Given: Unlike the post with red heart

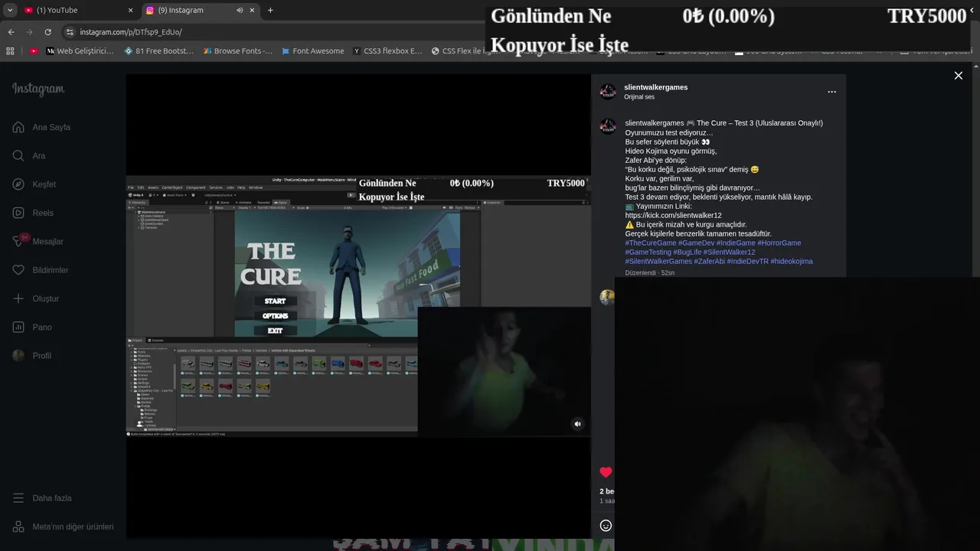Looking at the screenshot, I should [x=606, y=472].
